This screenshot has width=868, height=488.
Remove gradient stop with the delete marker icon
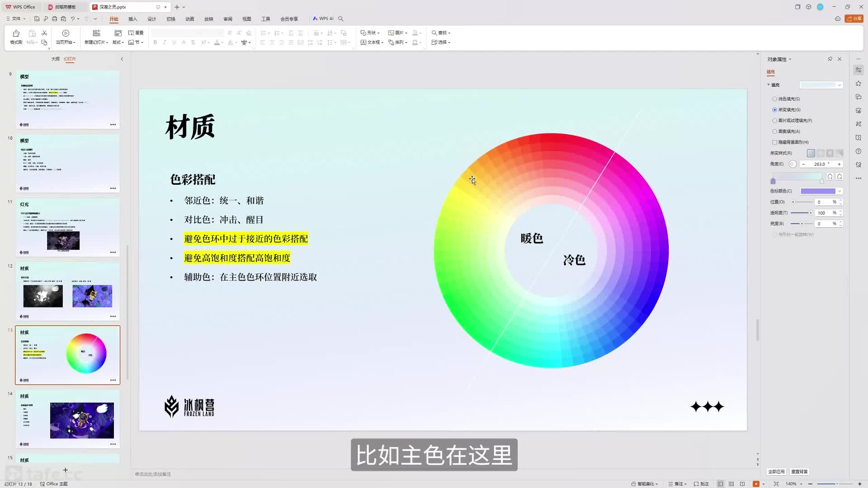(840, 177)
